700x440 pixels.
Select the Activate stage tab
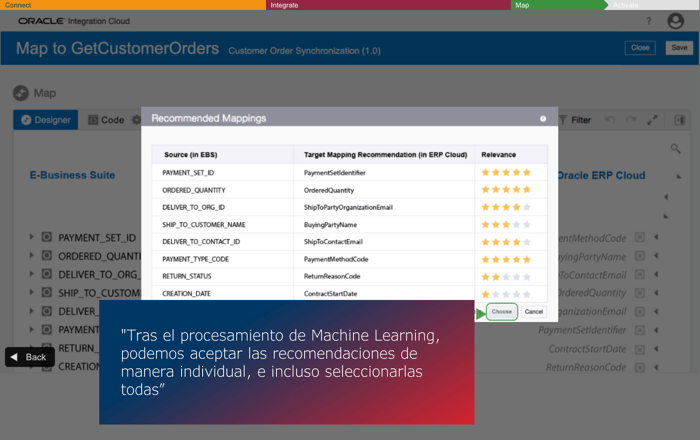[x=652, y=5]
